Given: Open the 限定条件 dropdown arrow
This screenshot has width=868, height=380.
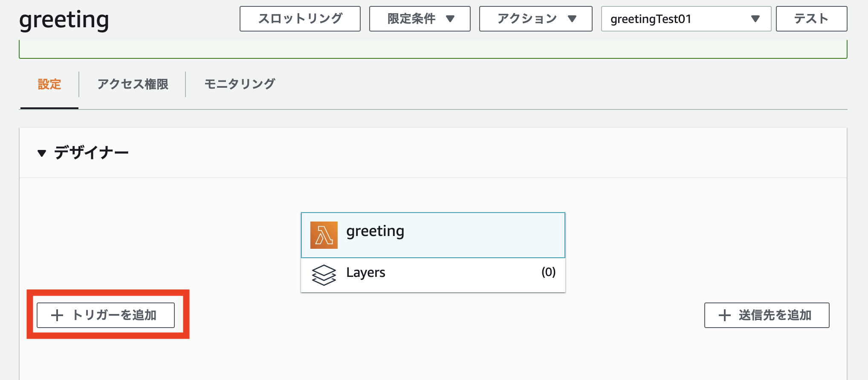Looking at the screenshot, I should coord(450,19).
